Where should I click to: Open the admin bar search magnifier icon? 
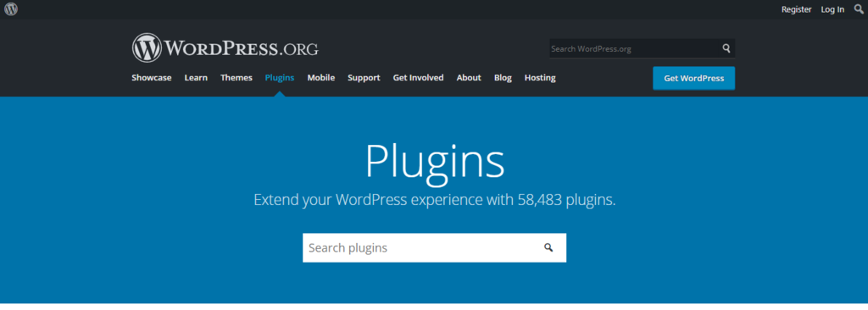(x=859, y=8)
